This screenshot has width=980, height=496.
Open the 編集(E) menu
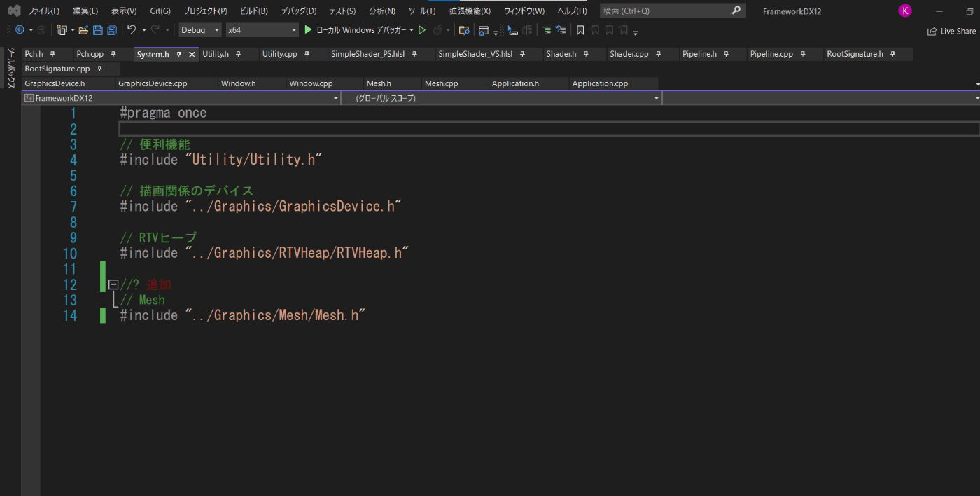[85, 11]
